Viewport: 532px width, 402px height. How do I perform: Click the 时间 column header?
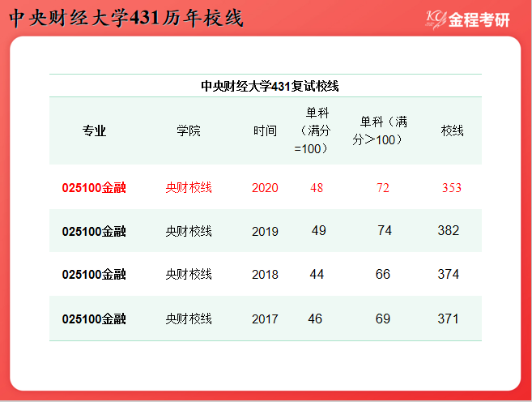(x=265, y=130)
